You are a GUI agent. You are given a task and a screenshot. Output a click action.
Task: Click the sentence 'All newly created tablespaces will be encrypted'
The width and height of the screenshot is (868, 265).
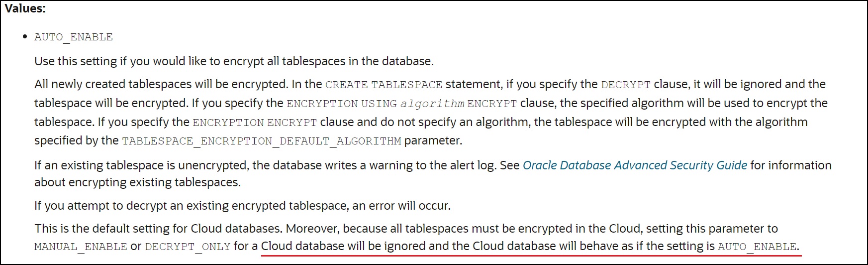click(161, 84)
